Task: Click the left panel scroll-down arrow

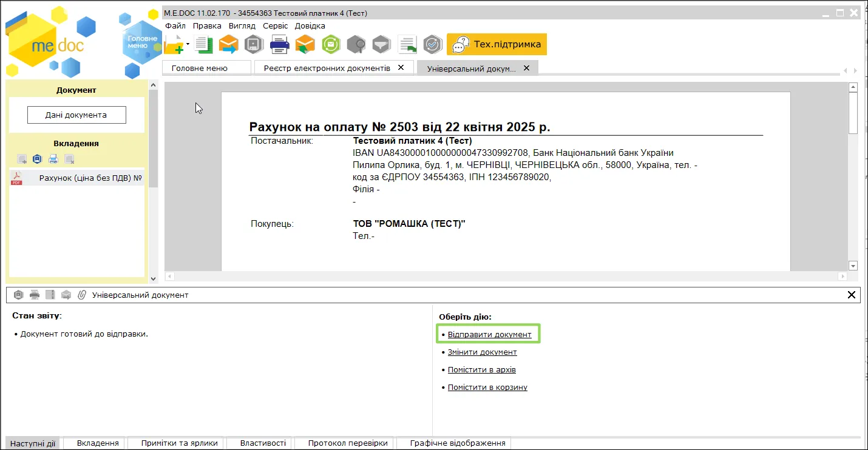Action: tap(153, 278)
